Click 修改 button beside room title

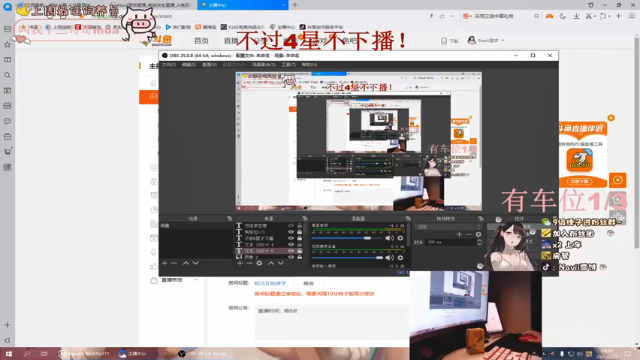click(x=309, y=283)
